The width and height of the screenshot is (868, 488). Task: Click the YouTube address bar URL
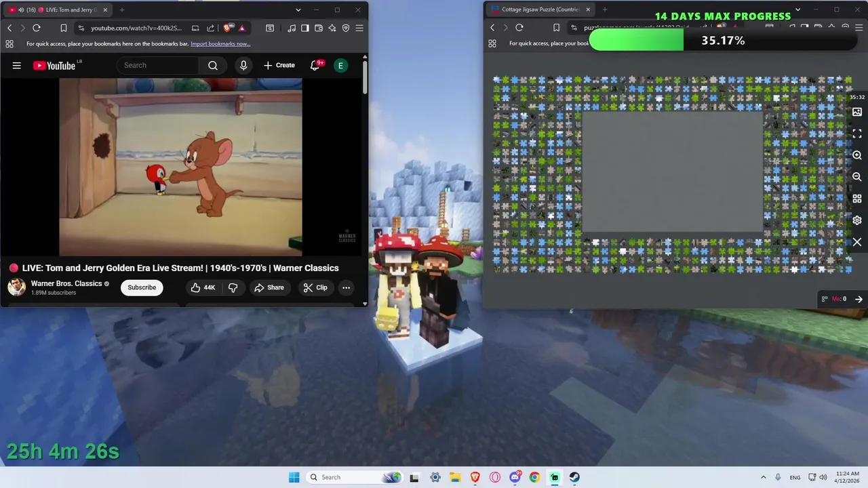click(x=136, y=28)
